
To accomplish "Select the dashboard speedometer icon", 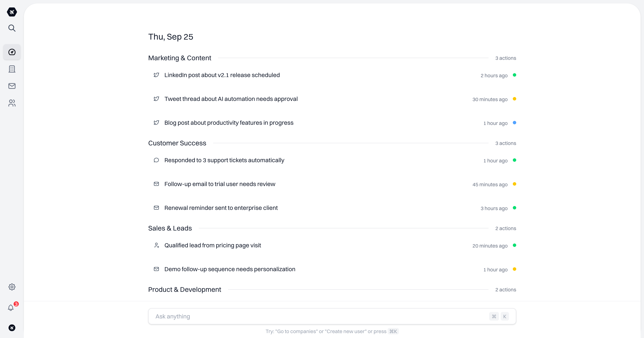I will point(12,52).
